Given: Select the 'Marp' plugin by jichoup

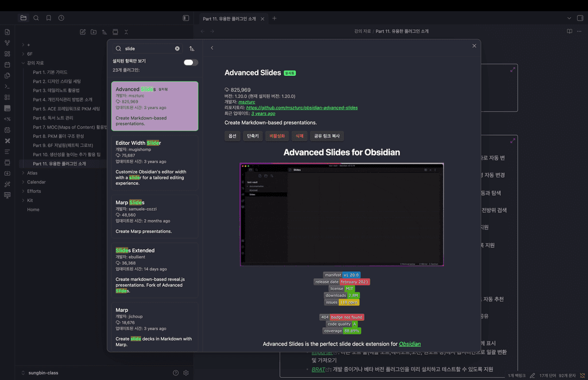Looking at the screenshot, I should click(155, 327).
